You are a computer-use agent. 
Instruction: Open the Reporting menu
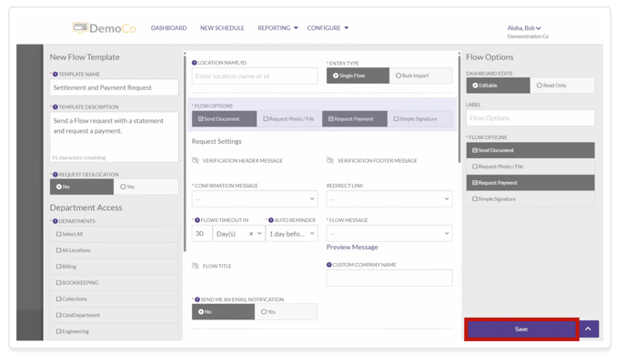(x=278, y=28)
